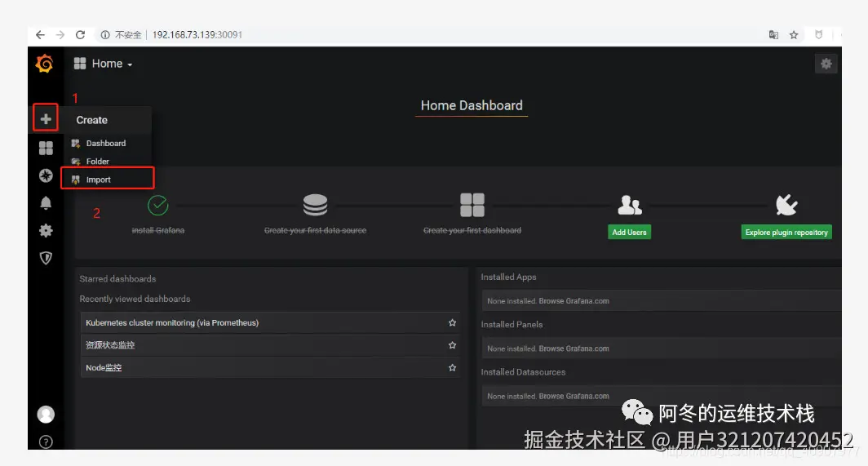Open dashboard settings gear at top right

[x=826, y=64]
